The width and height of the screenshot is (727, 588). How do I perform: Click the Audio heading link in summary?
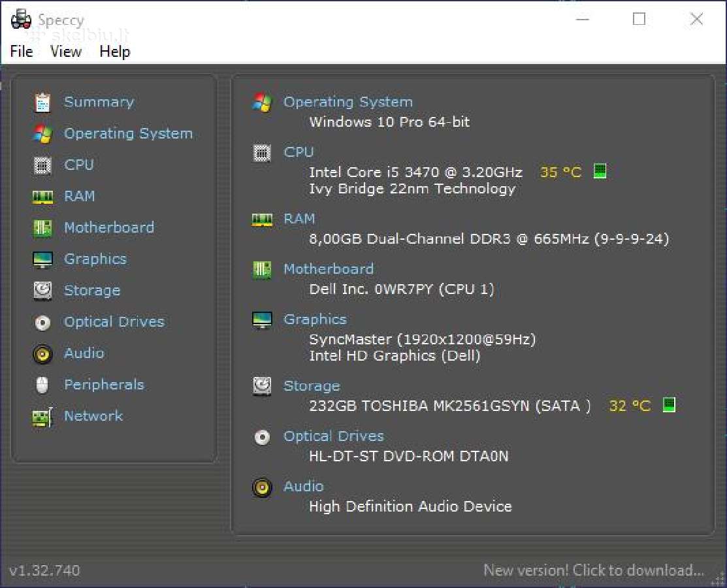(304, 487)
